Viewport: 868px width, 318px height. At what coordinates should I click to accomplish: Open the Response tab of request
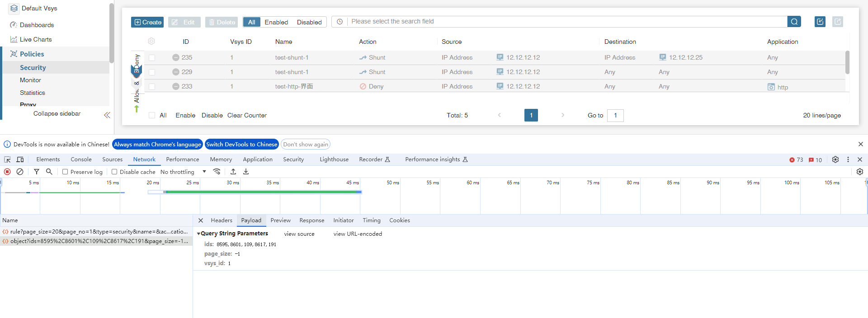click(x=311, y=220)
